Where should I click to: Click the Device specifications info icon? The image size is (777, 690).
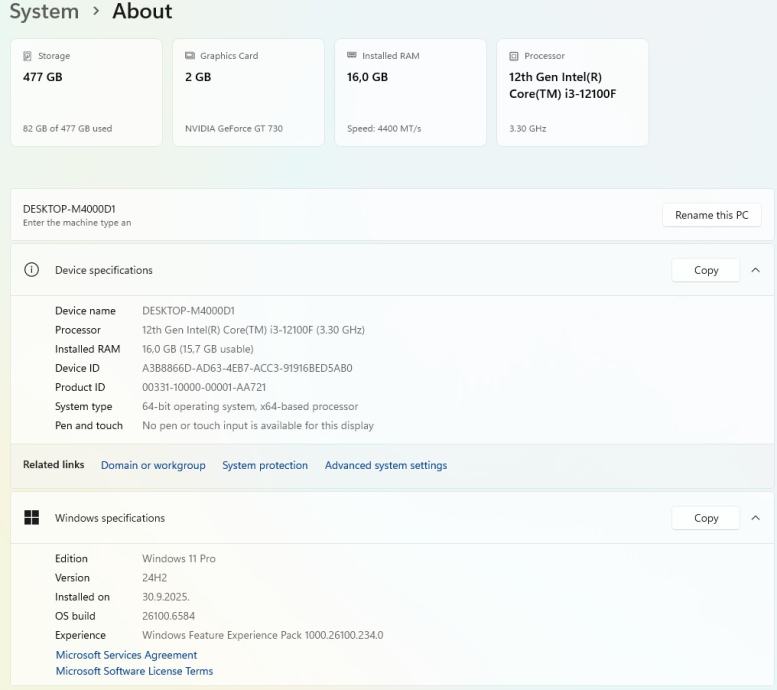point(32,270)
